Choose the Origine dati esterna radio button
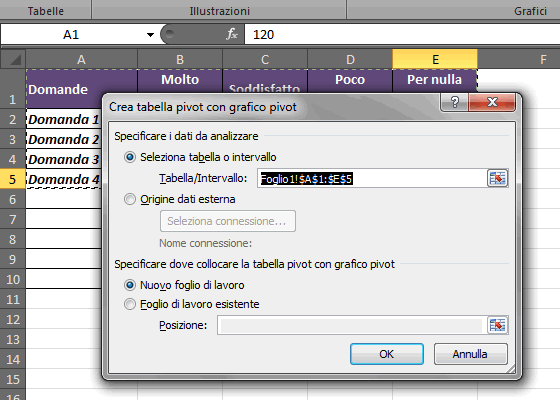 130,199
